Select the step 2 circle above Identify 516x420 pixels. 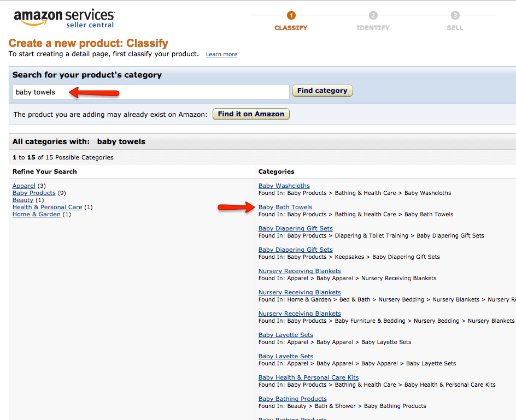click(x=373, y=15)
